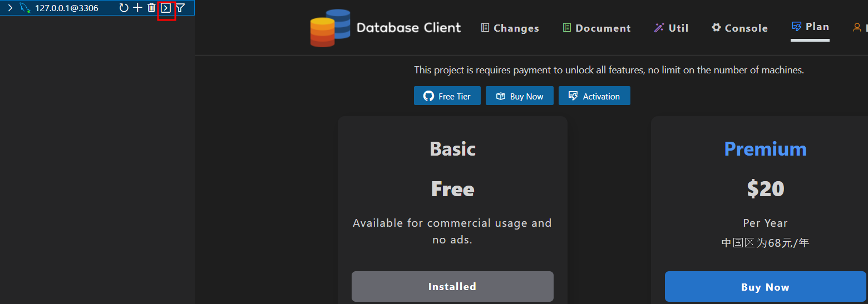Click the Basic plan heading
868x304 pixels.
tap(452, 149)
